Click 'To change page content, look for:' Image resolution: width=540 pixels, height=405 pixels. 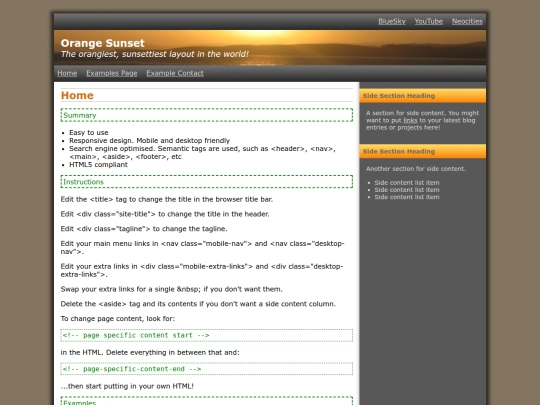point(118,319)
